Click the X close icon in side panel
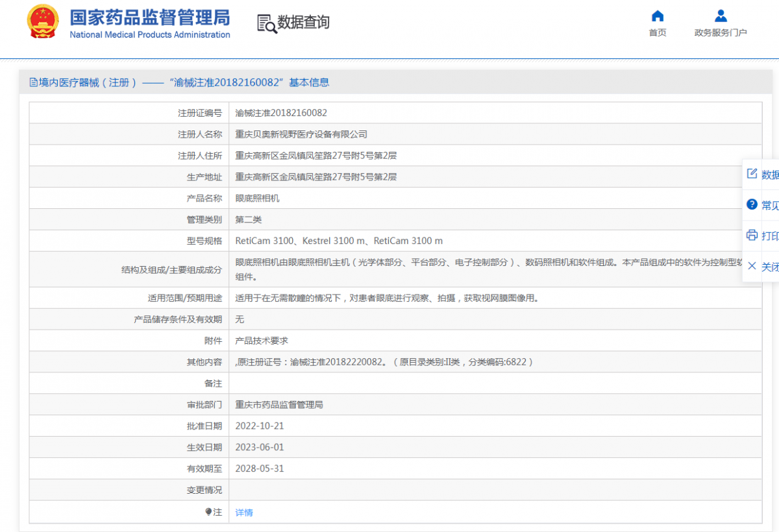 (x=752, y=266)
